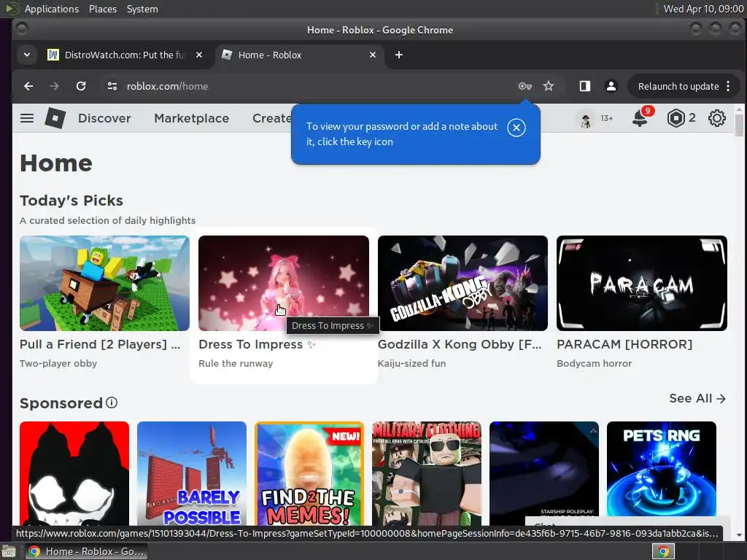Open the Military Clothing sponsored tile
The width and height of the screenshot is (747, 560).
(x=426, y=473)
